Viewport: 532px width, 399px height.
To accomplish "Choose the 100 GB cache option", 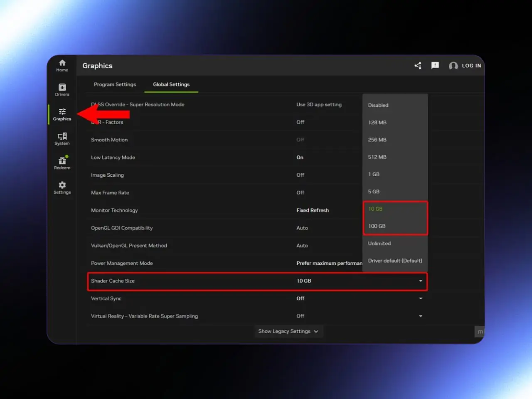I will 377,226.
